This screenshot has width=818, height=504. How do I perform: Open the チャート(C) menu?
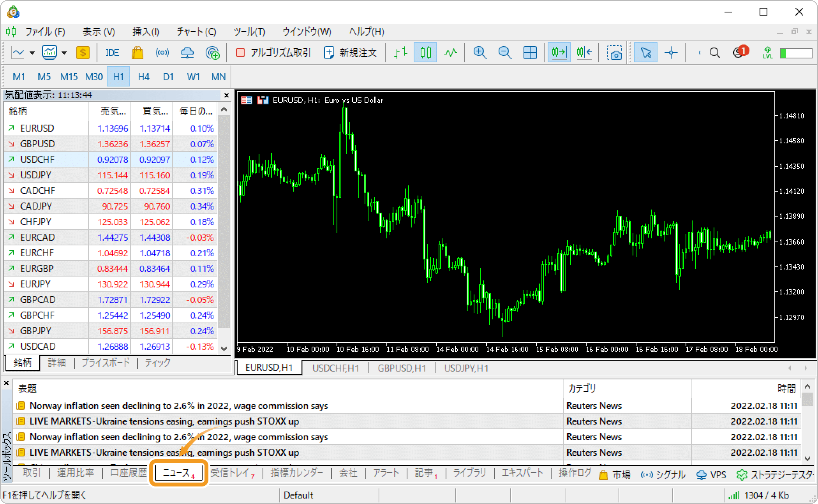(196, 32)
